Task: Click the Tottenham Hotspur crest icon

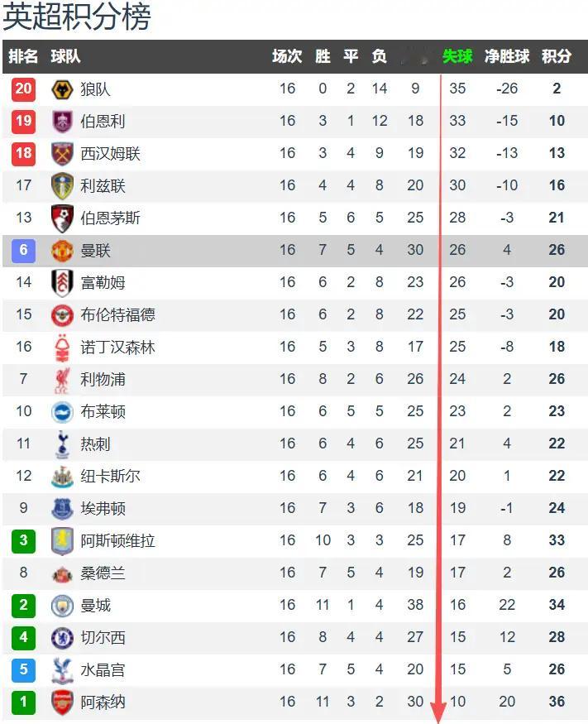Action: point(62,444)
